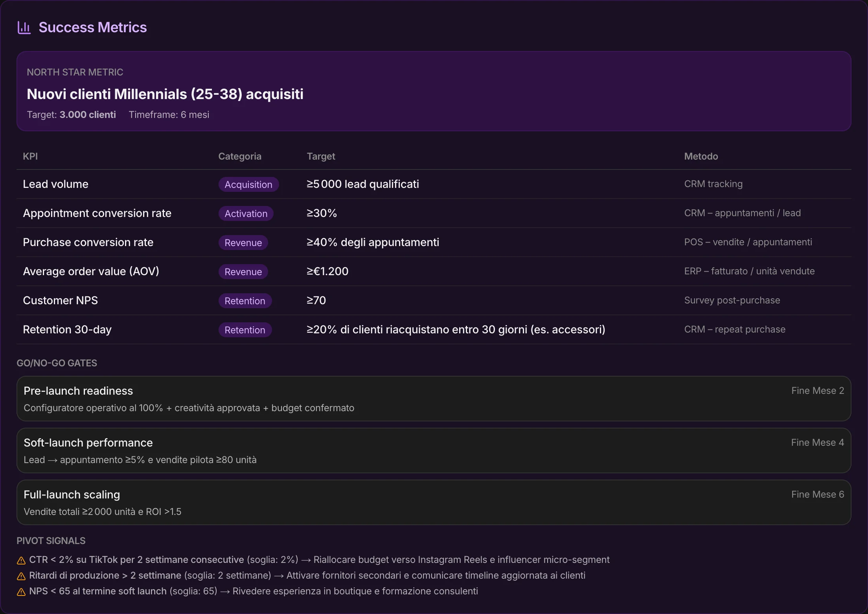
Task: Click the Fine Mese 2 deadline label
Action: tap(818, 391)
